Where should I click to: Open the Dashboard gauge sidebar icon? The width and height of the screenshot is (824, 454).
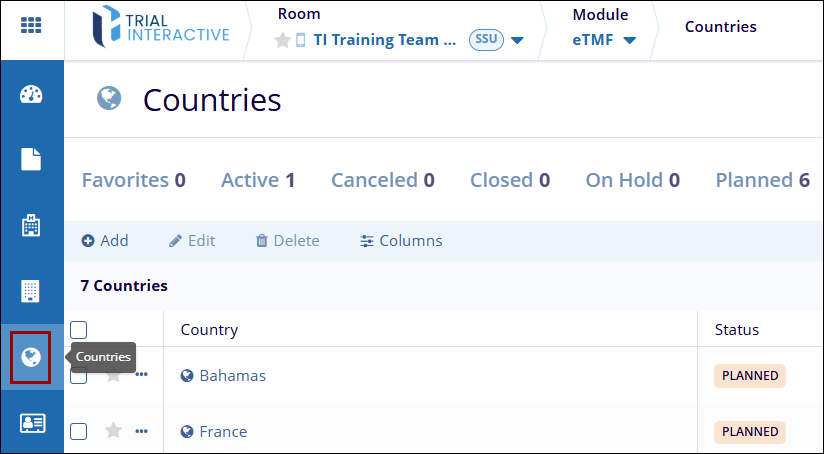pyautogui.click(x=31, y=95)
